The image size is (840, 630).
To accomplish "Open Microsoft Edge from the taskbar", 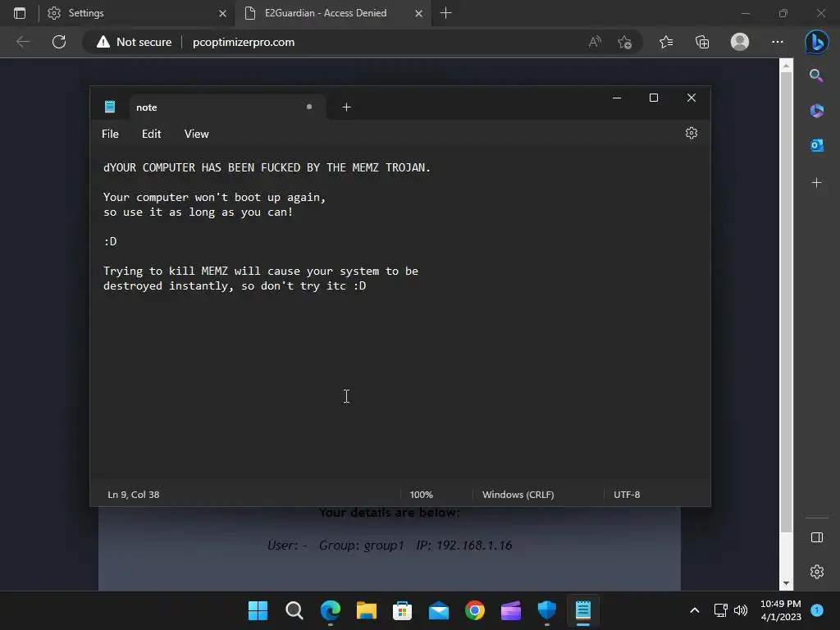I will [330, 610].
